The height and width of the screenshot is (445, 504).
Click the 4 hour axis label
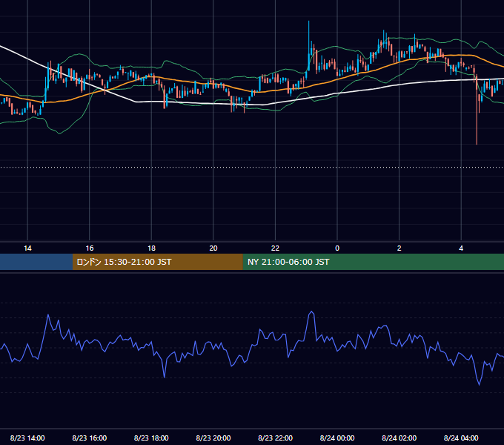click(x=461, y=248)
